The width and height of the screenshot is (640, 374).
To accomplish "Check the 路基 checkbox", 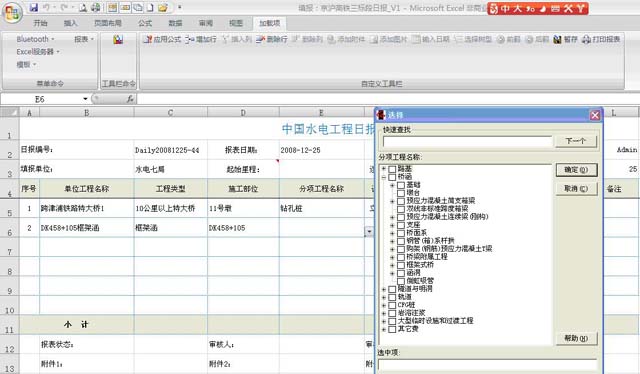I will pyautogui.click(x=392, y=169).
